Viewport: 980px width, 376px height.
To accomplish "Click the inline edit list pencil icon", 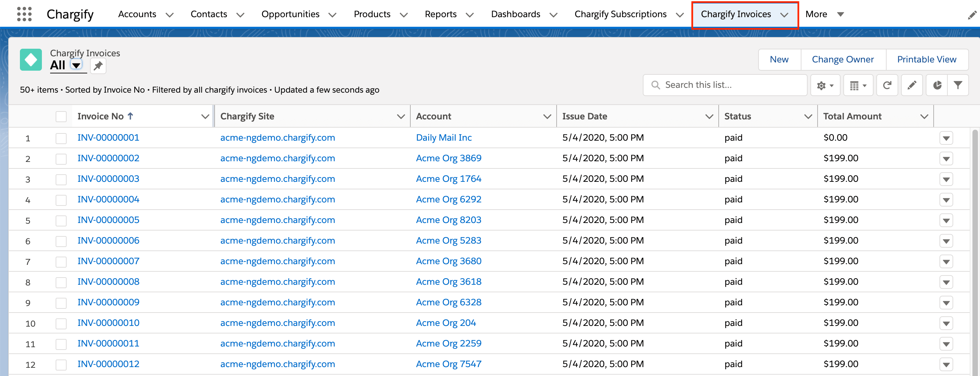I will pos(912,85).
